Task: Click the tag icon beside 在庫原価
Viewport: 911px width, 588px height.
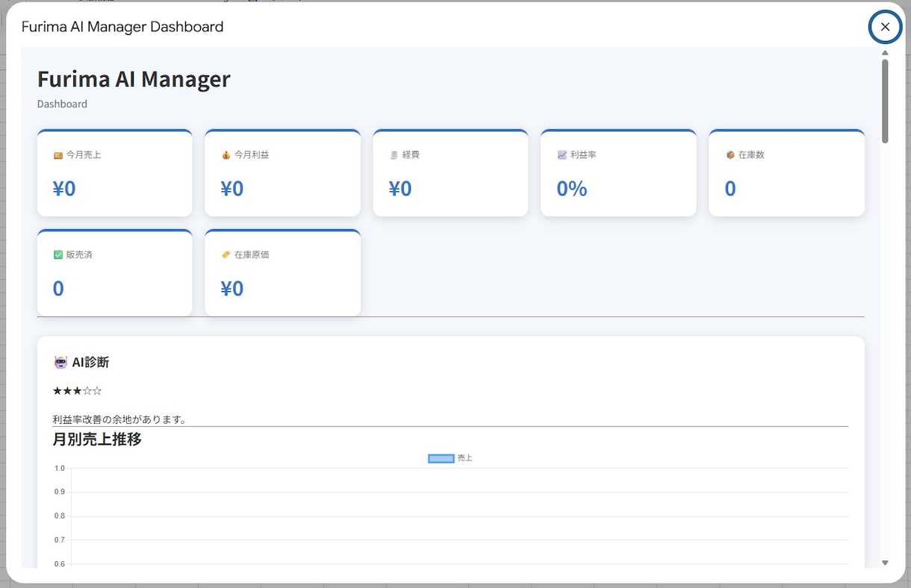Action: [x=226, y=255]
